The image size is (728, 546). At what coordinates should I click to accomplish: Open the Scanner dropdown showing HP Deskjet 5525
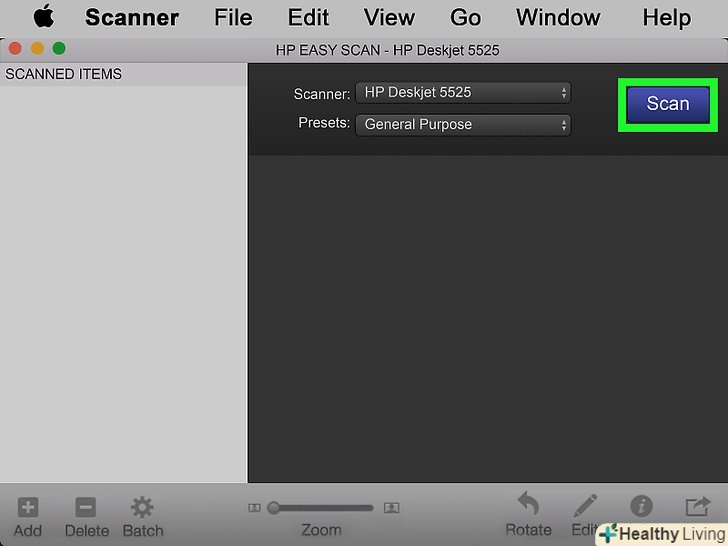[463, 92]
